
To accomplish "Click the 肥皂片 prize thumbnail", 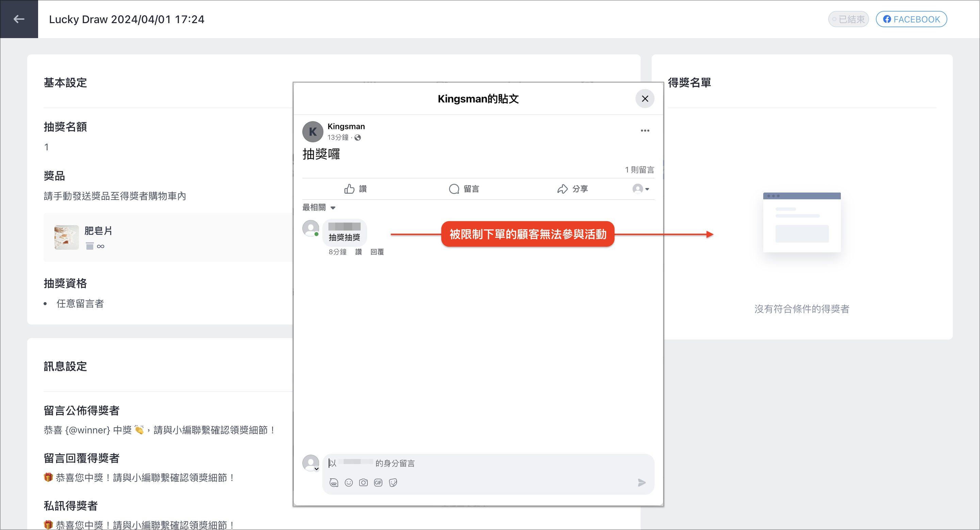I will click(66, 237).
